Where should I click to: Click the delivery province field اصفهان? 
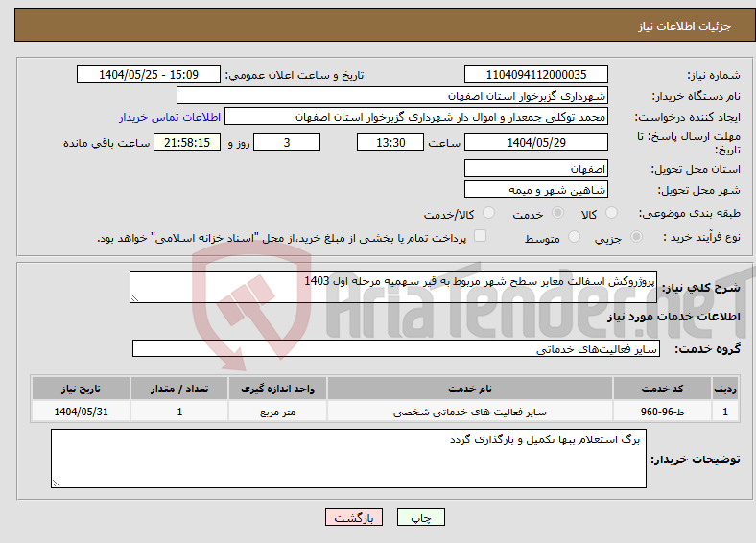(x=535, y=168)
